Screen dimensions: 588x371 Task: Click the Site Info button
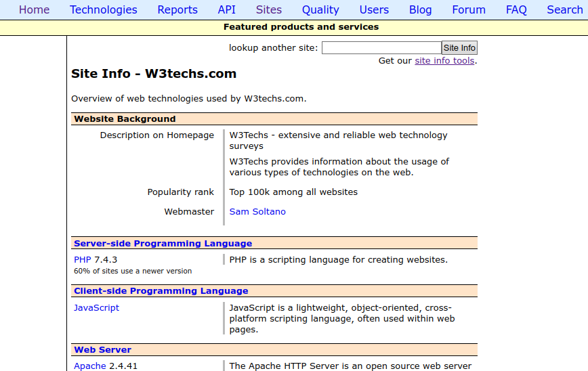pyautogui.click(x=459, y=47)
